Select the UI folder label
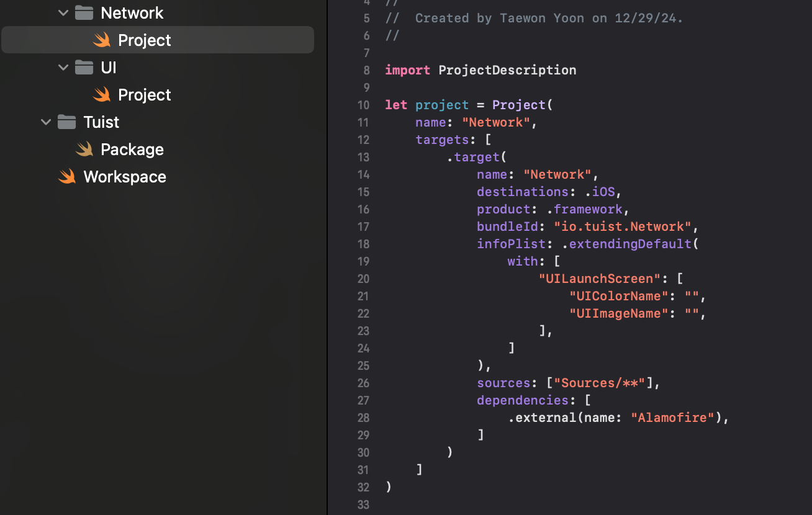Screen dimensions: 812x515 point(109,67)
